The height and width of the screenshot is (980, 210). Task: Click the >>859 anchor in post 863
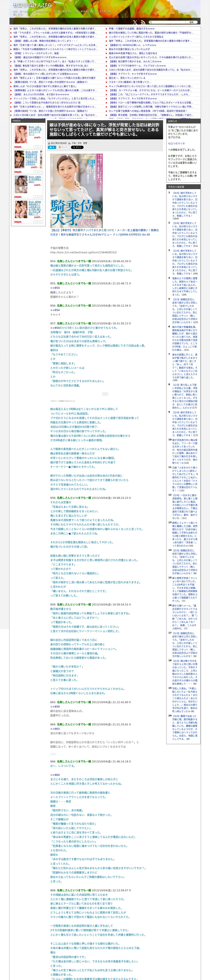tap(55, 706)
